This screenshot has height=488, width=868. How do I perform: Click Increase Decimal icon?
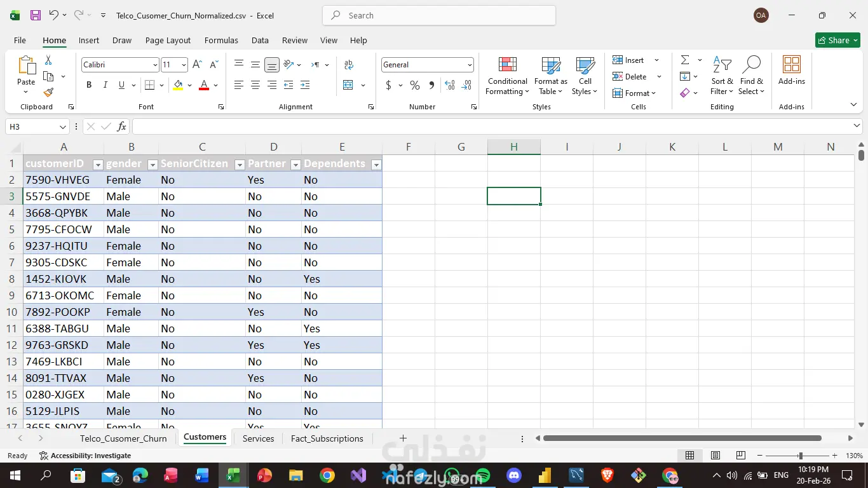pos(450,85)
